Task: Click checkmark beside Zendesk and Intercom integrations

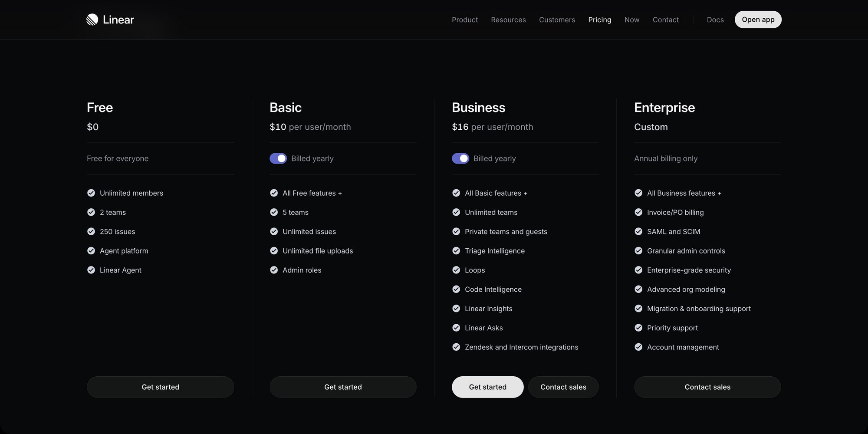Action: (x=456, y=347)
